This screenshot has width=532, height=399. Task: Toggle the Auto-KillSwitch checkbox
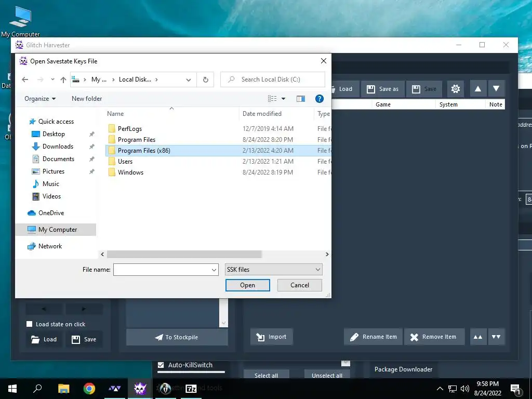161,365
